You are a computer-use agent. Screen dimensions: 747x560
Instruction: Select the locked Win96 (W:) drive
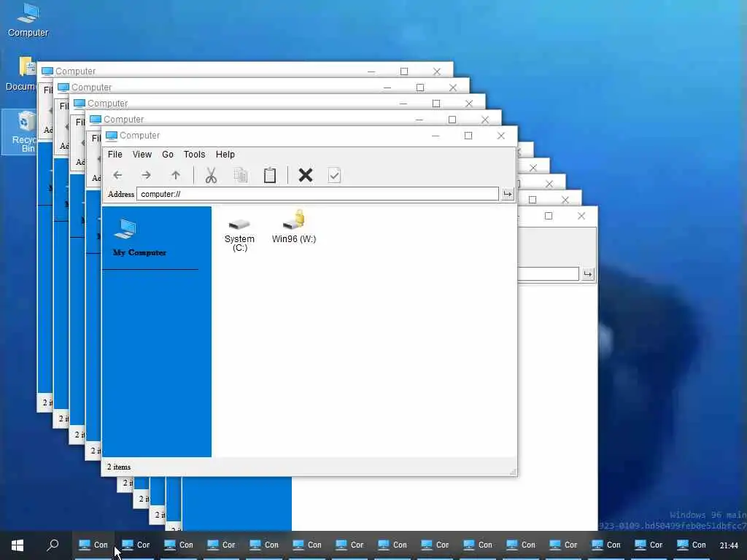(294, 227)
